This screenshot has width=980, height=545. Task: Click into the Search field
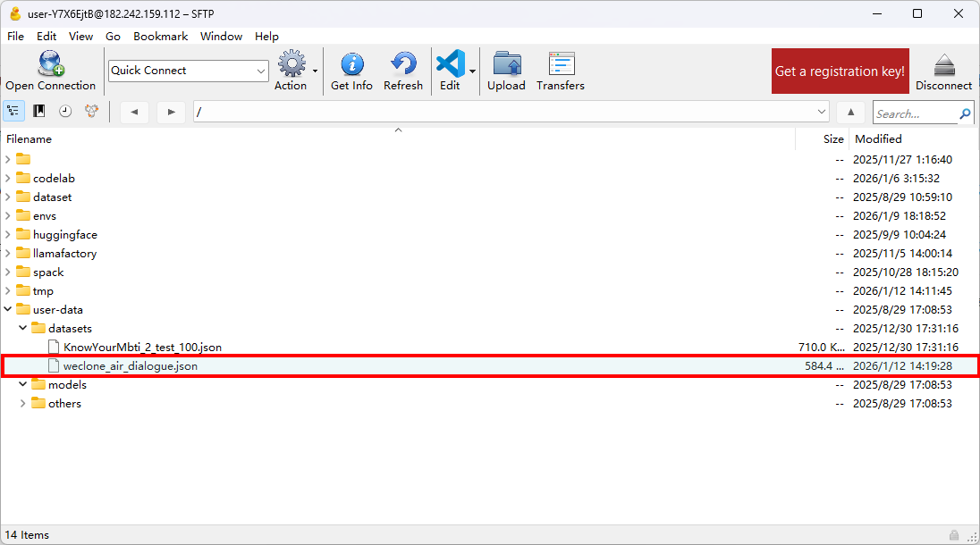pos(914,113)
